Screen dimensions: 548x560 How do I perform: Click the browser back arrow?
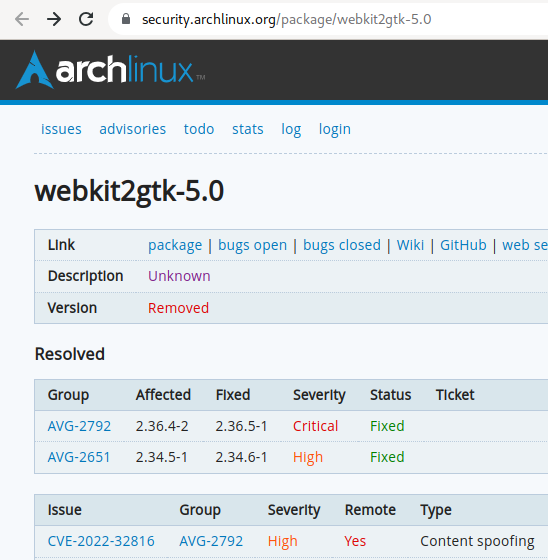point(22,19)
